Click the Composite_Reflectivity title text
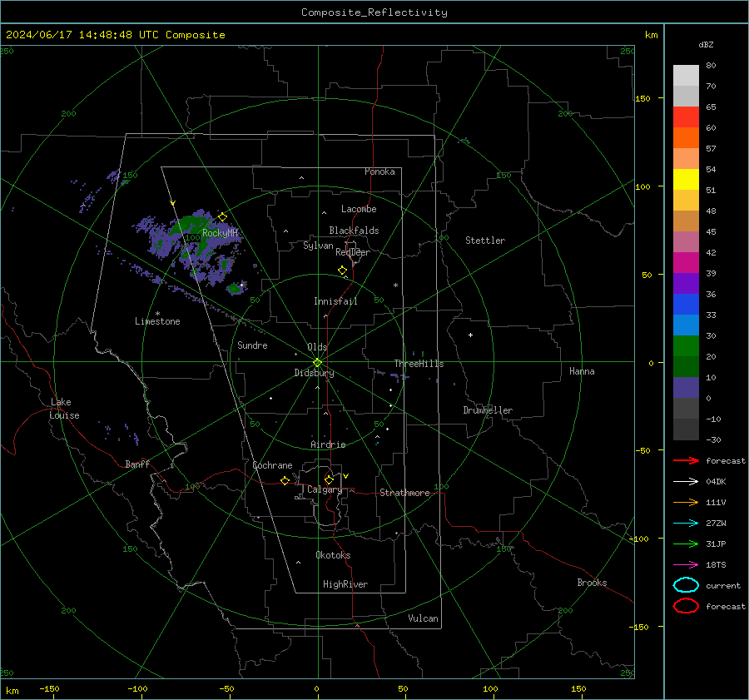 click(x=374, y=12)
